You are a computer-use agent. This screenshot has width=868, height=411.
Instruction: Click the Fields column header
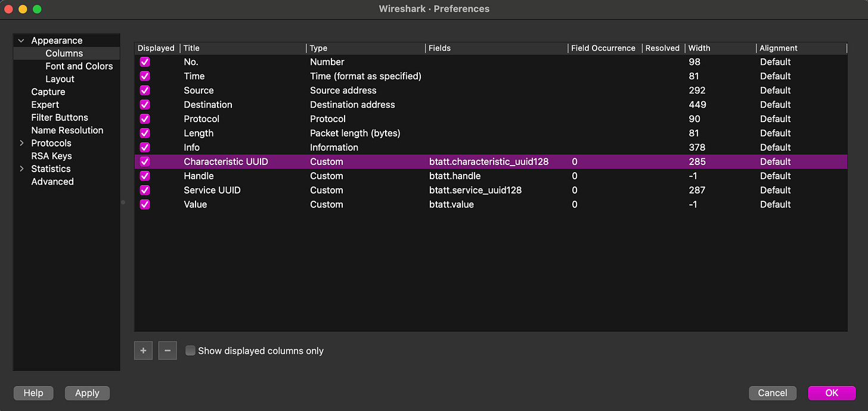coord(497,48)
